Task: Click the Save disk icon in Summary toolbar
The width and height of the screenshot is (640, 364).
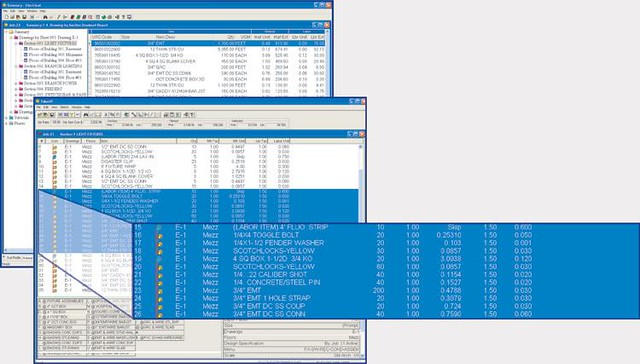Action: click(24, 17)
